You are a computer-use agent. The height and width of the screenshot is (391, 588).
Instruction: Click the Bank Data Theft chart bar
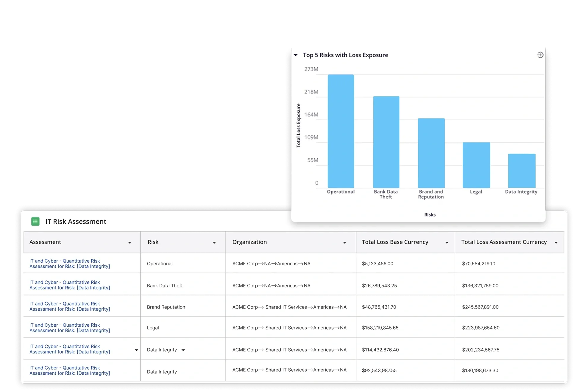[x=386, y=142]
